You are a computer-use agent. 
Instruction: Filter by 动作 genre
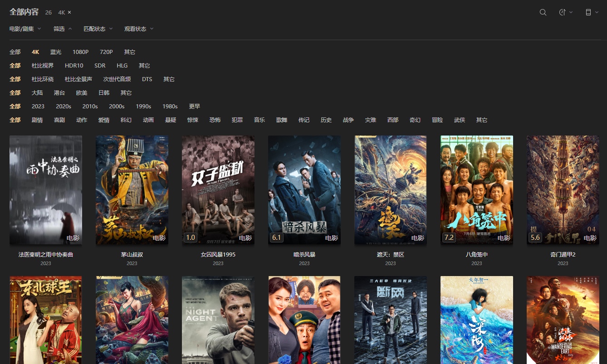(x=82, y=120)
